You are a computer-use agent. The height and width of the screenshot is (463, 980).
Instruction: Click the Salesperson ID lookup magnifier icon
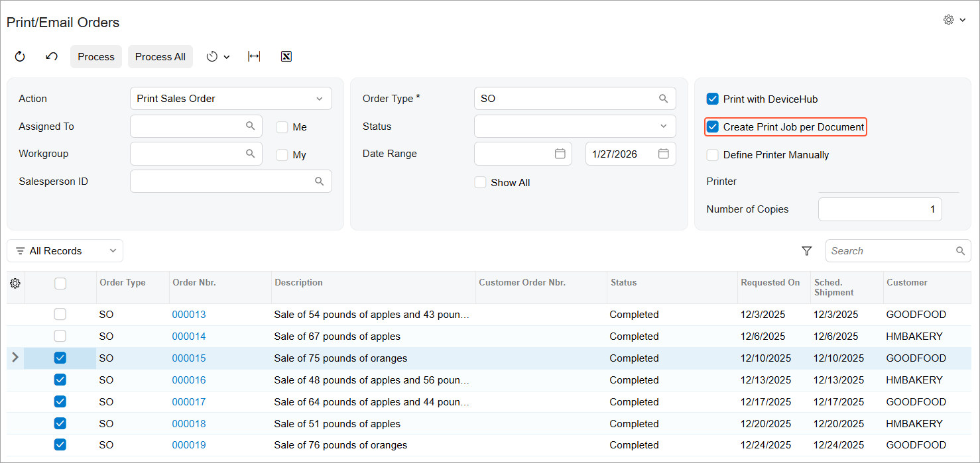tap(319, 181)
